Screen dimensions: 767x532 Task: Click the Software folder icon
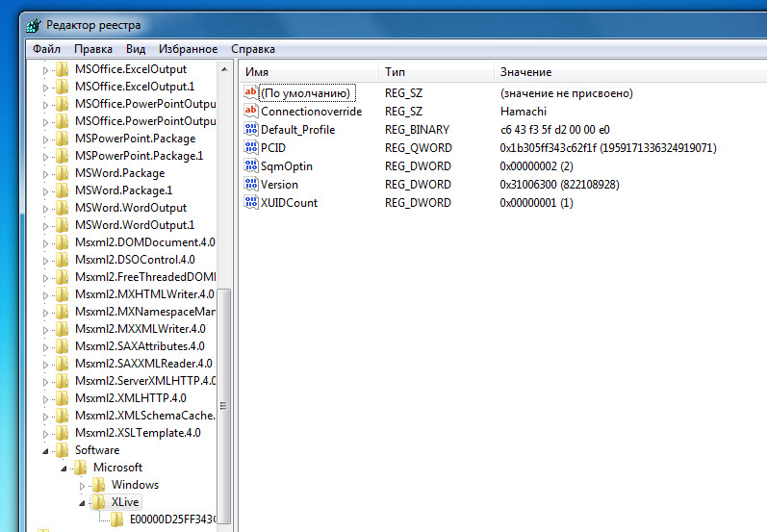tap(63, 450)
